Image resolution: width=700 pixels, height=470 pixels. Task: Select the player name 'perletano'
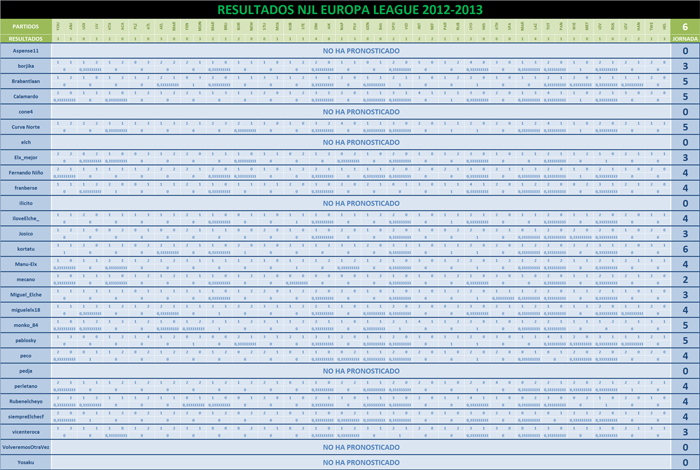(x=26, y=386)
